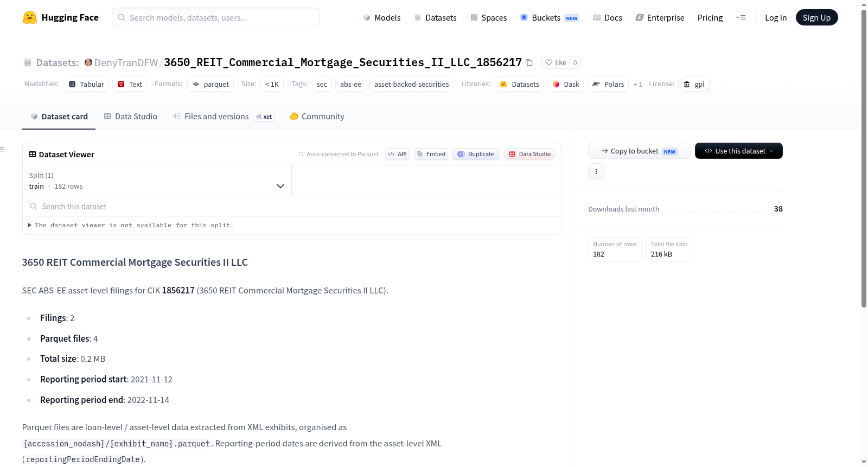
Task: Click the CIK number 1856217 in description
Action: coord(178,290)
